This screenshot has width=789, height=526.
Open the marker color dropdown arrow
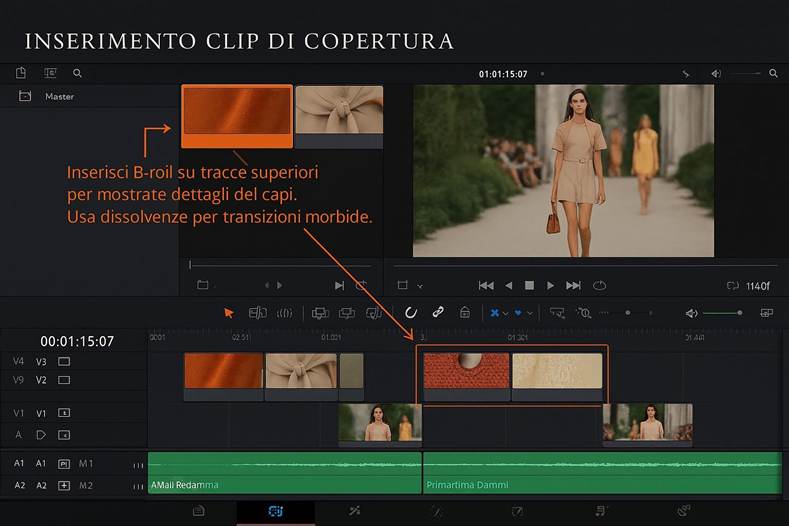(x=530, y=314)
